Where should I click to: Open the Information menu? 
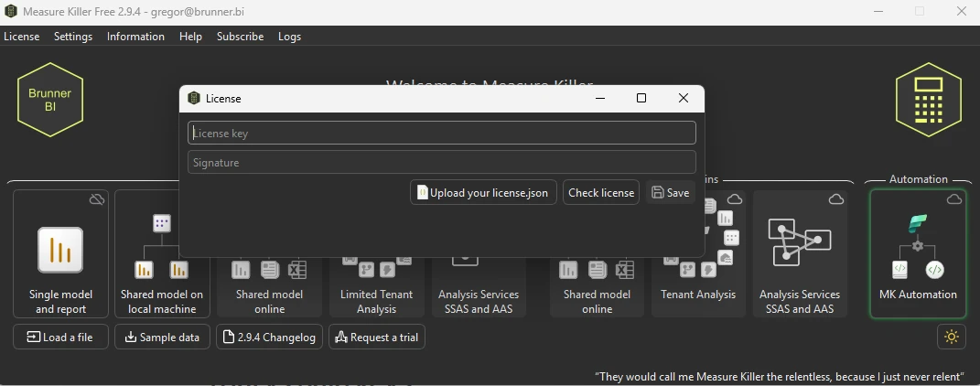pyautogui.click(x=135, y=37)
